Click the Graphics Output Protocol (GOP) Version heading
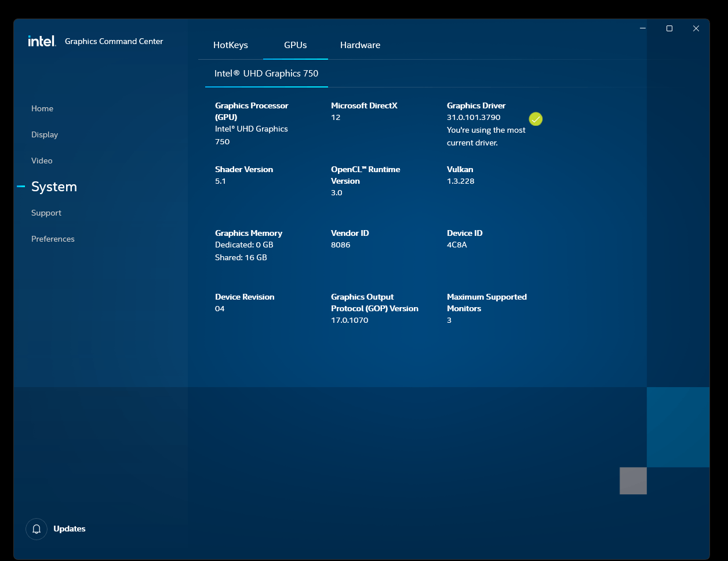This screenshot has width=728, height=561. pyautogui.click(x=374, y=303)
